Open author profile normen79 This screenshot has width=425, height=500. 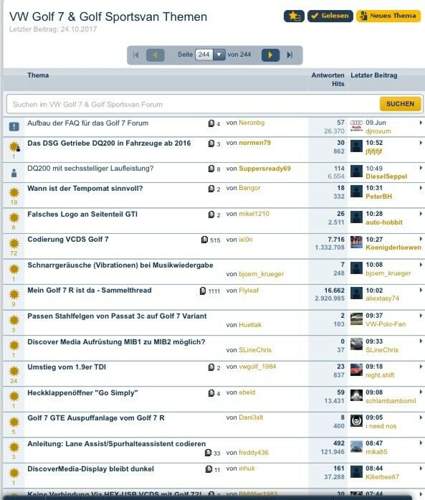255,143
